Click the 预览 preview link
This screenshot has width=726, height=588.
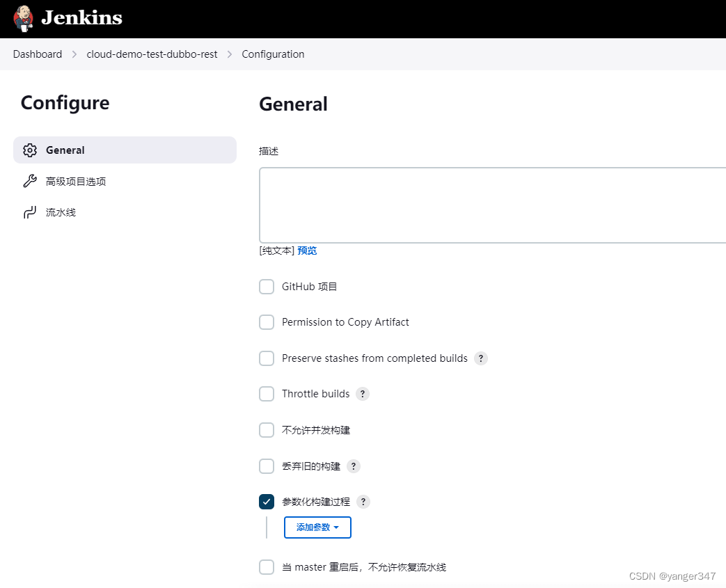pos(307,251)
